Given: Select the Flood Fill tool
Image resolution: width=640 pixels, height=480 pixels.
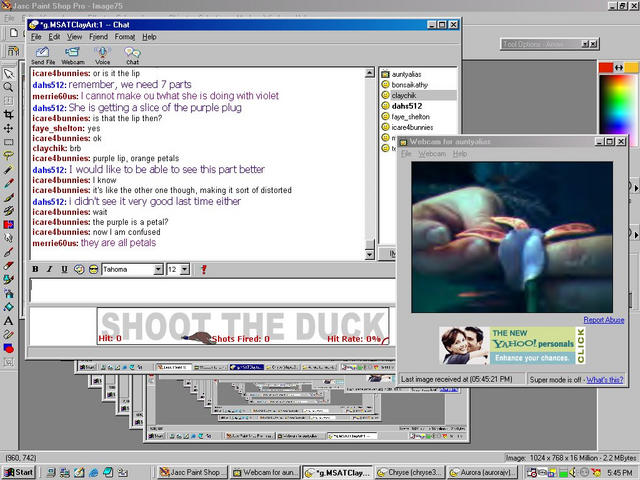Looking at the screenshot, I should (8, 307).
